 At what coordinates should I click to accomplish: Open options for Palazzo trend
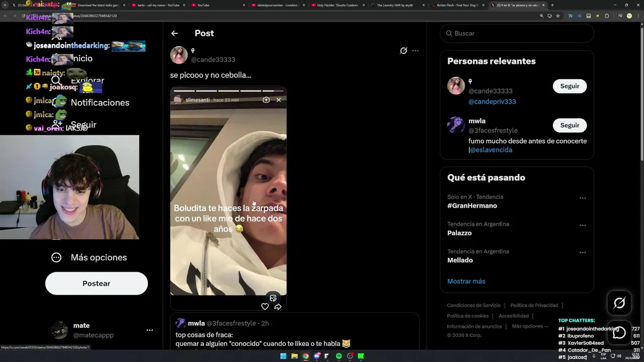tap(583, 225)
